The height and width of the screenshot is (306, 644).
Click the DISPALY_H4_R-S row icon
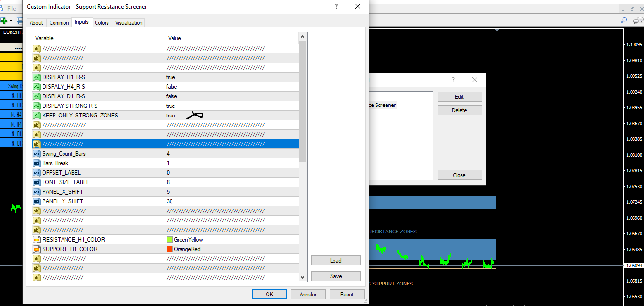point(37,87)
